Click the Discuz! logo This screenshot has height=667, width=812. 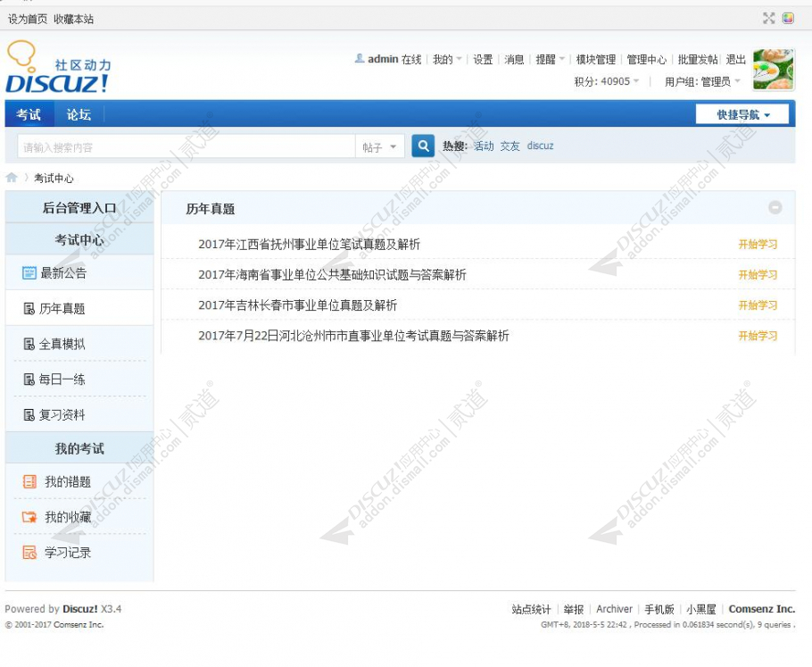(x=58, y=67)
